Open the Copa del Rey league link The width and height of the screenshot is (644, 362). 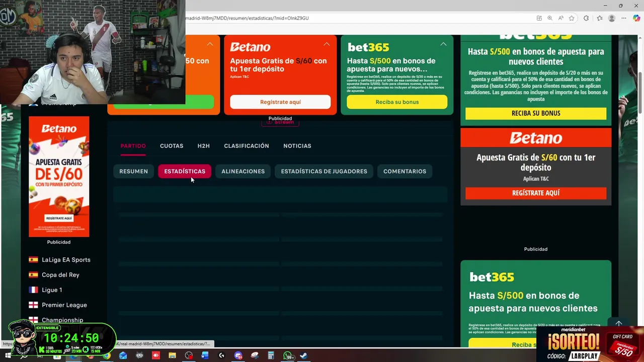tap(60, 275)
